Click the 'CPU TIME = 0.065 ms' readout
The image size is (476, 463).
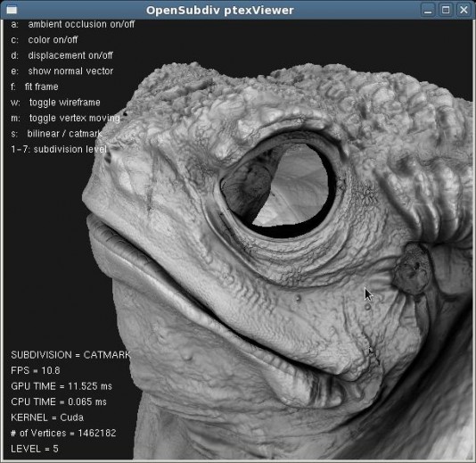click(x=59, y=402)
